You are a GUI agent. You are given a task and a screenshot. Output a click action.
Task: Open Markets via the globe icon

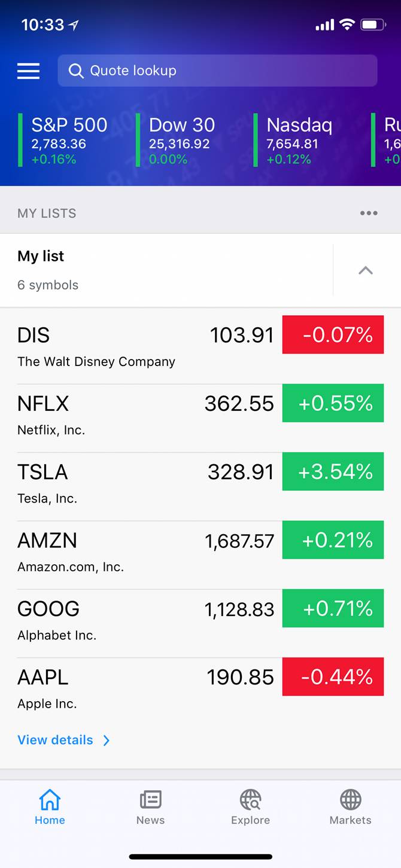350,797
